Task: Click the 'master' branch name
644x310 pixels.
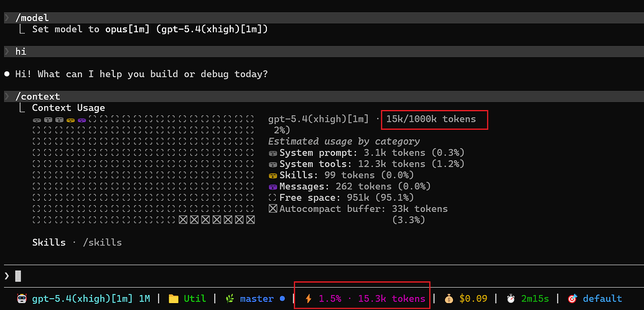Action: pos(257,299)
